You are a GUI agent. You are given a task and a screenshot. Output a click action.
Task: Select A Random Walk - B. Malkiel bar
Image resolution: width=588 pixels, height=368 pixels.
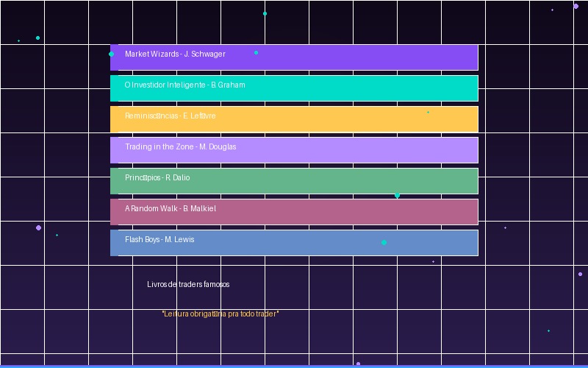(294, 212)
